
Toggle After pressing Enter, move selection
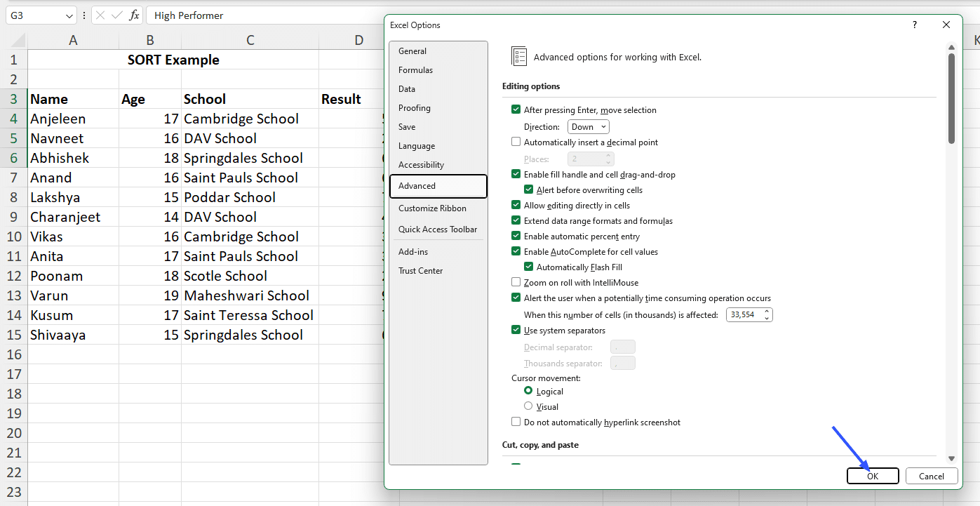click(516, 110)
